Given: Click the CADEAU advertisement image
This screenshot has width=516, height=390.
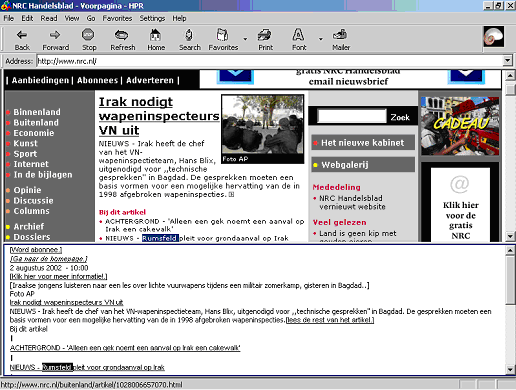Looking at the screenshot, I should (460, 126).
